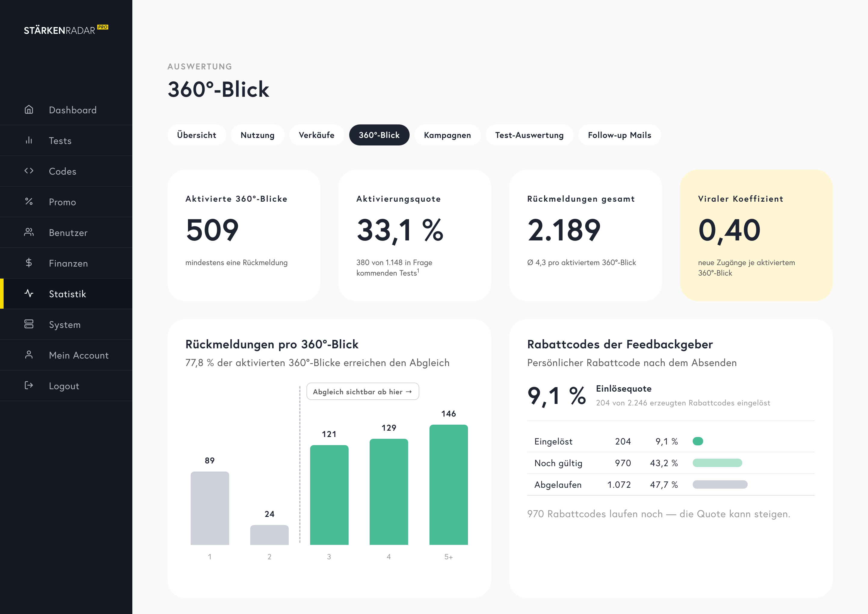The width and height of the screenshot is (868, 614).
Task: Click the Benutzer users icon
Action: (x=29, y=232)
